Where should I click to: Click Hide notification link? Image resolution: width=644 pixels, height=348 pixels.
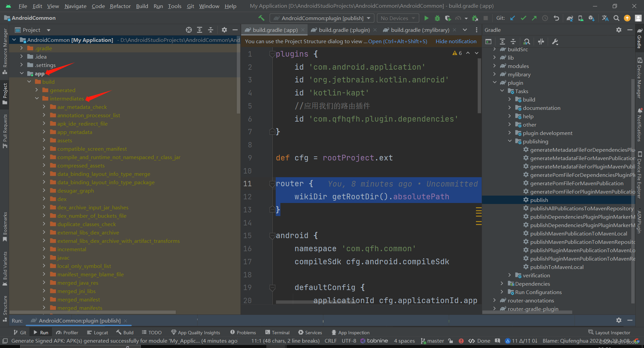(x=456, y=41)
